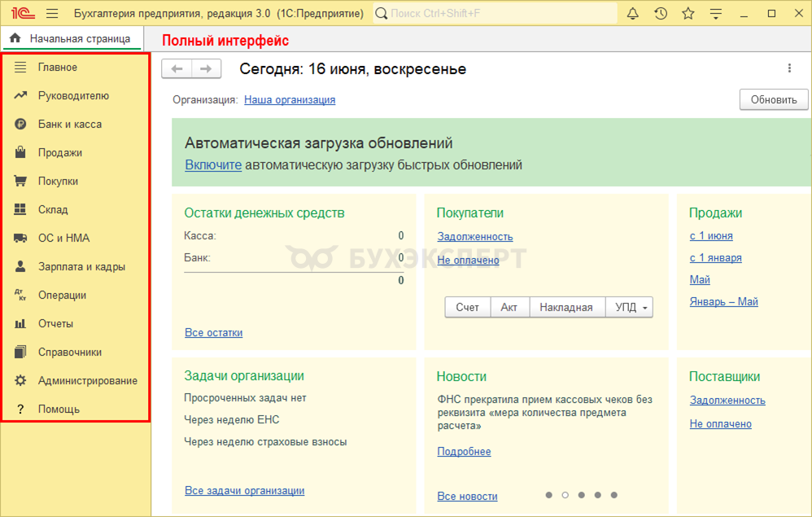Click the Справочники books icon
The image size is (812, 517).
pos(20,352)
